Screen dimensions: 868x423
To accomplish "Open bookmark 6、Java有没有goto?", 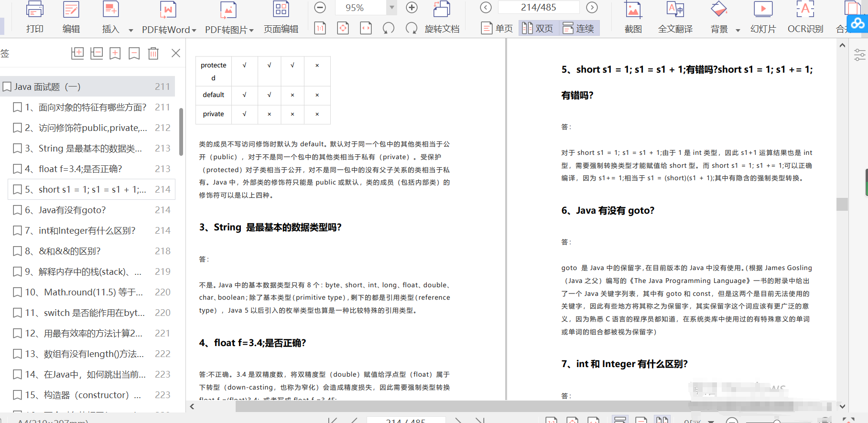I will [x=92, y=210].
